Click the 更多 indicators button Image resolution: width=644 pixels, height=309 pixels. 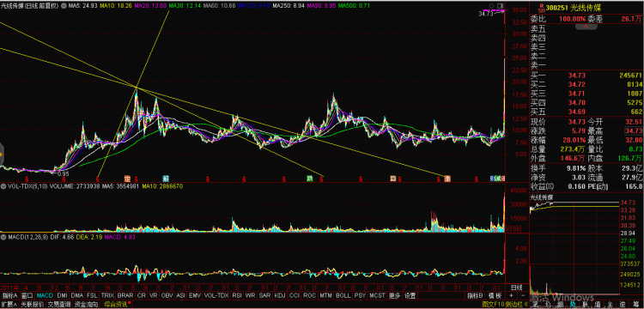(394, 295)
